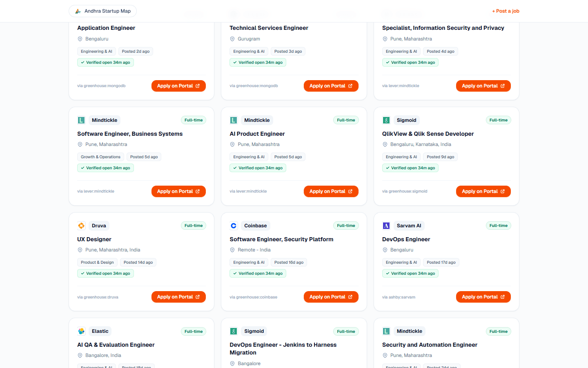The height and width of the screenshot is (368, 588).
Task: Open 'QlikView & Qlik Sense Developer' job title
Action: point(428,134)
